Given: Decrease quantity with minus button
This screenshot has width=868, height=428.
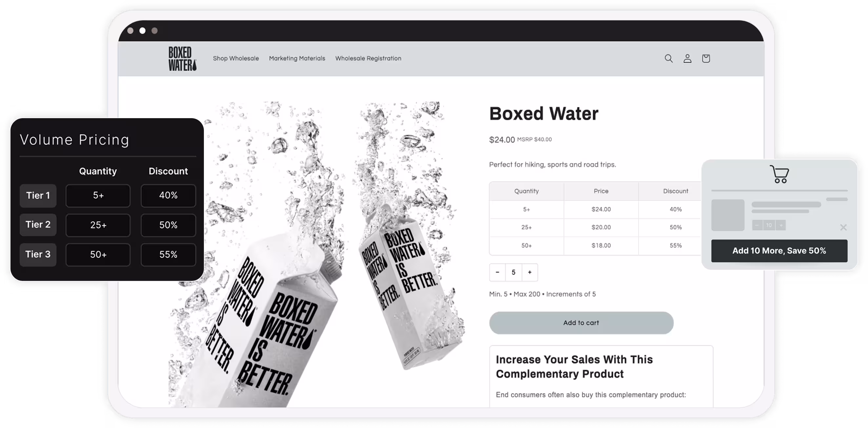Looking at the screenshot, I should (x=497, y=272).
